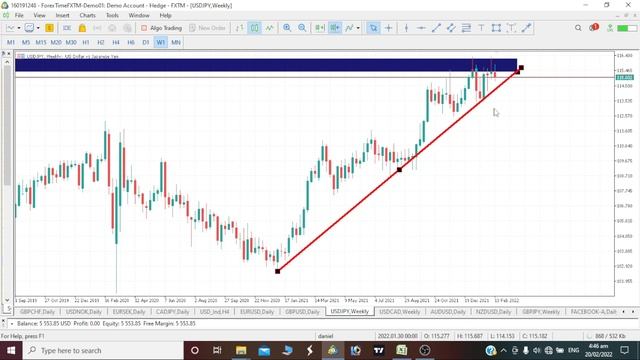Open the Charts menu
Viewport: 640px width, 360px height.
coord(87,15)
